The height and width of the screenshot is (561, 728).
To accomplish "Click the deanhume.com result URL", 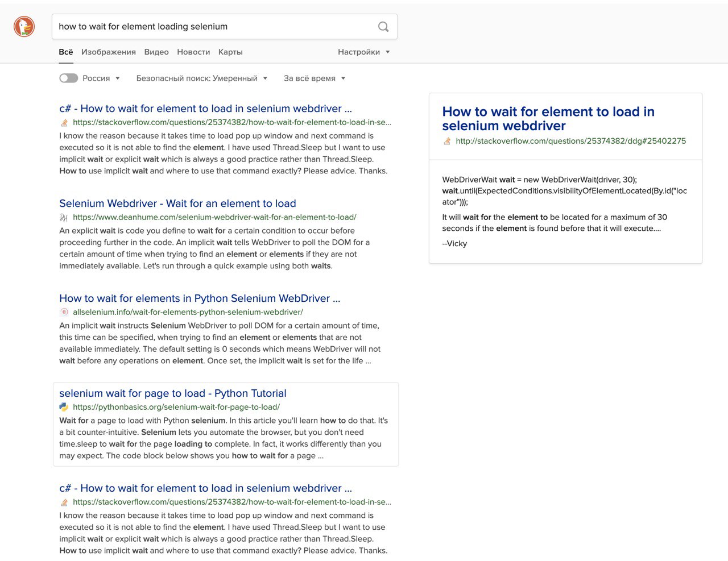I will pos(214,217).
